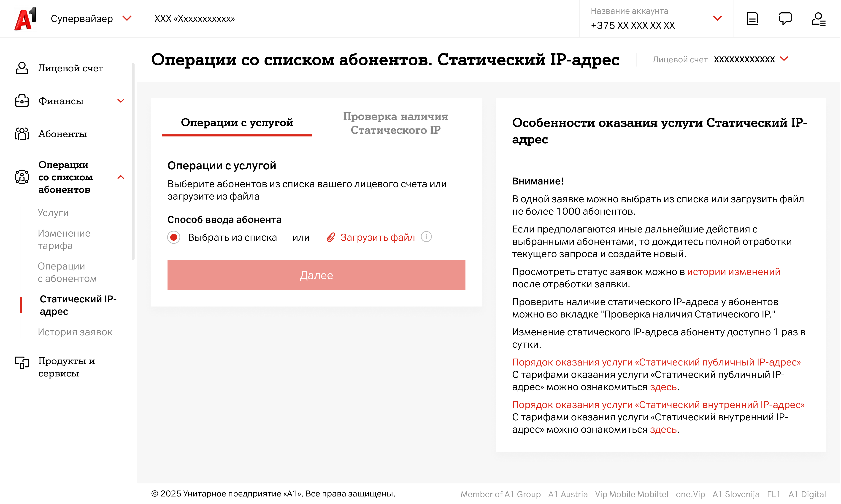Click the Загрузить файл link
This screenshot has width=841, height=504.
(377, 237)
